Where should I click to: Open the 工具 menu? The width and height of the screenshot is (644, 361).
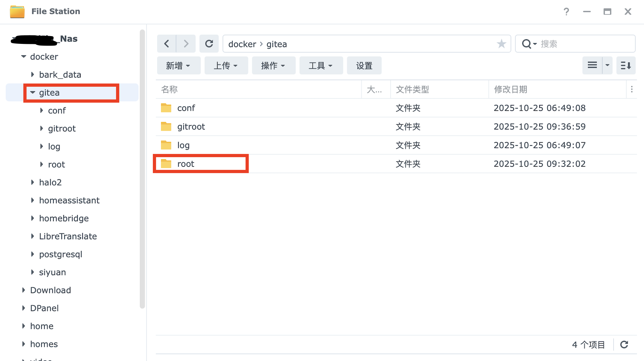(321, 66)
